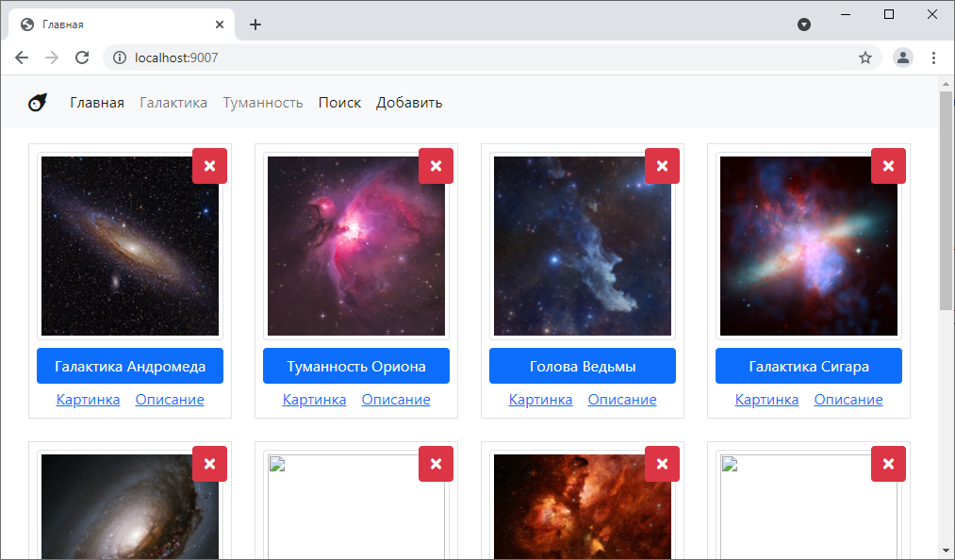
Task: Delete the Галактика Андромеда card
Action: [x=209, y=166]
